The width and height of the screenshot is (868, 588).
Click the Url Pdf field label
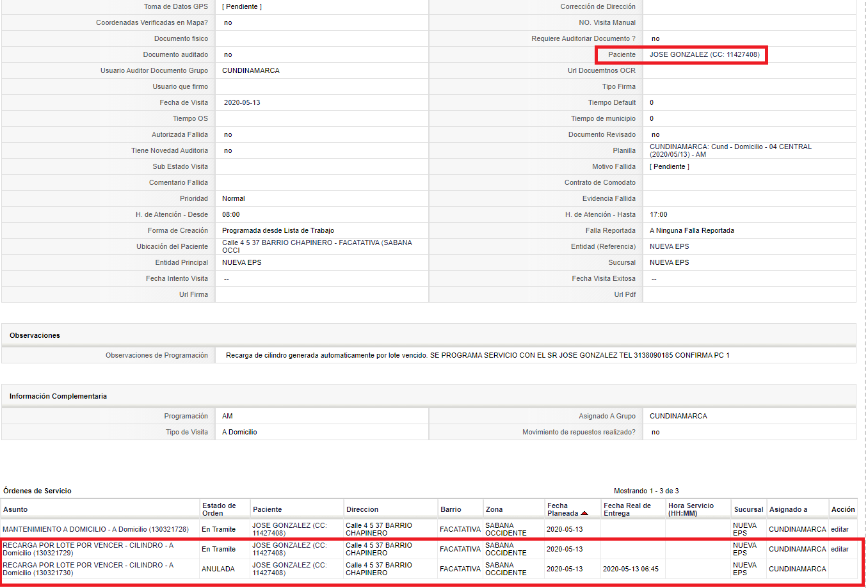[x=625, y=294]
